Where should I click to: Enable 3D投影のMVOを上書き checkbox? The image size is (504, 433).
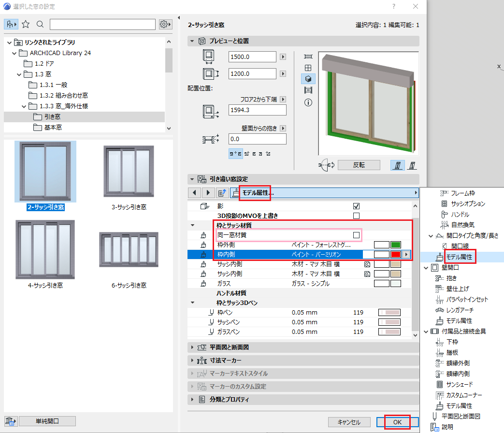click(356, 216)
